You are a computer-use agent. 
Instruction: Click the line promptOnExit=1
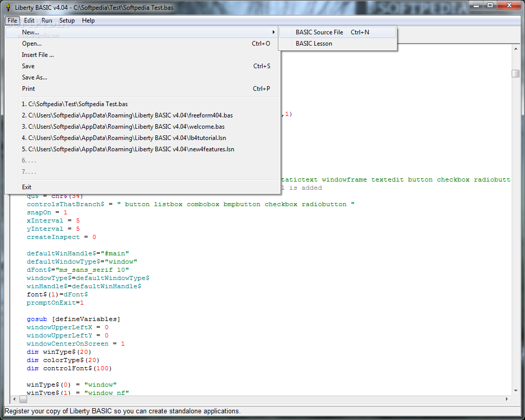[55, 303]
